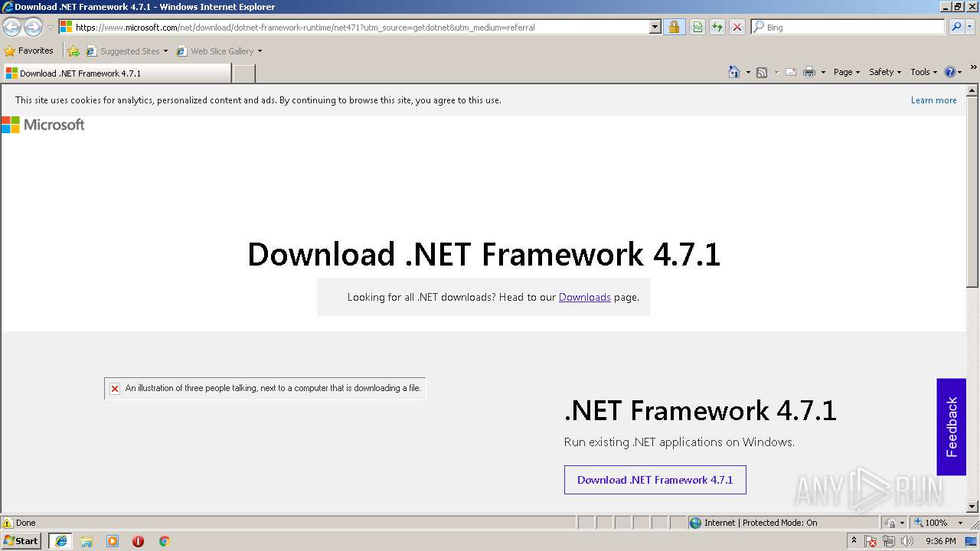
Task: Click the Add to Favorites bar icon
Action: pyautogui.click(x=73, y=51)
